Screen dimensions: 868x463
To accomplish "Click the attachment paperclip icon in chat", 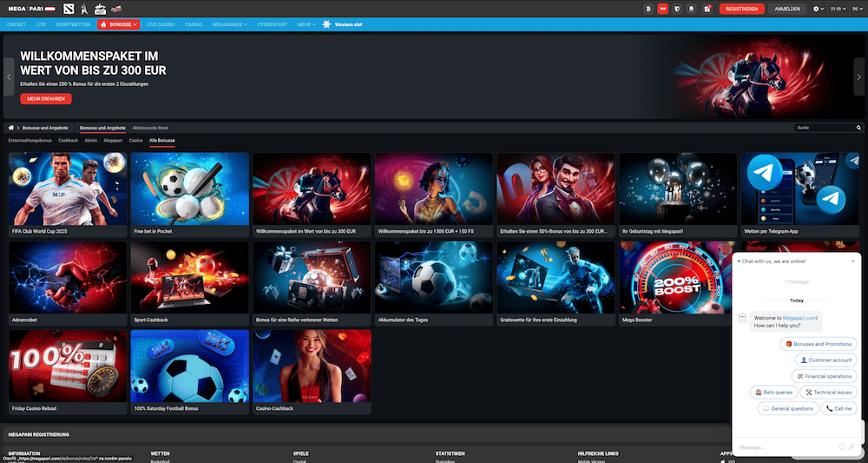I will click(852, 447).
